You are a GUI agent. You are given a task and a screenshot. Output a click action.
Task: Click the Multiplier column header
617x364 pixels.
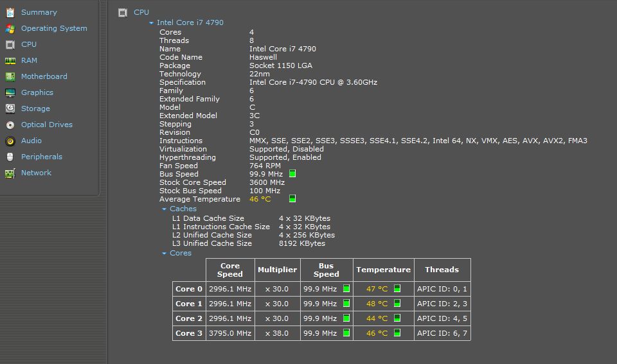(x=278, y=270)
